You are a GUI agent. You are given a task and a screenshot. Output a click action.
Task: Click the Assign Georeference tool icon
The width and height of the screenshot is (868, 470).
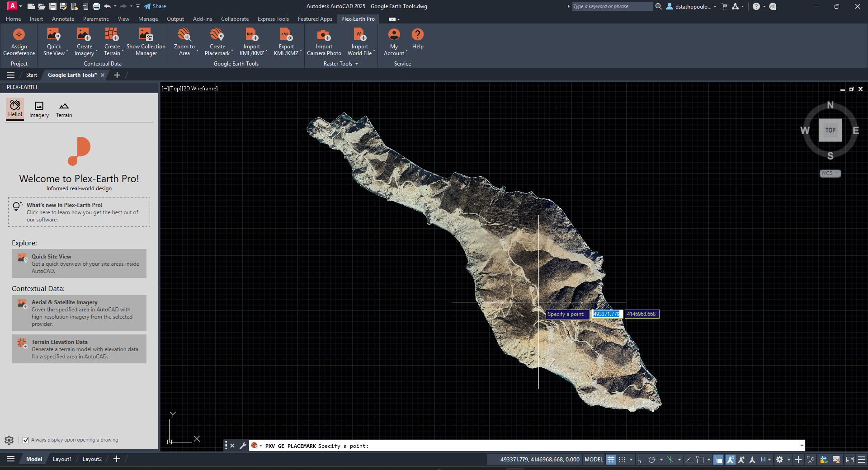click(19, 35)
